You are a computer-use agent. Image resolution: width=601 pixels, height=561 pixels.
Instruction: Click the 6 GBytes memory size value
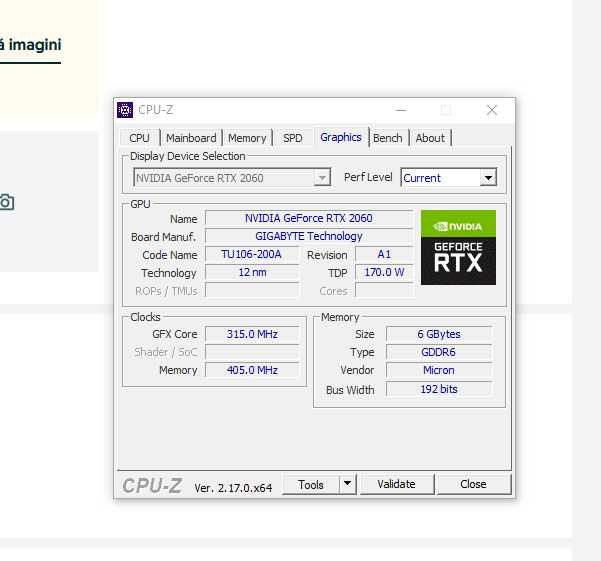pyautogui.click(x=439, y=334)
